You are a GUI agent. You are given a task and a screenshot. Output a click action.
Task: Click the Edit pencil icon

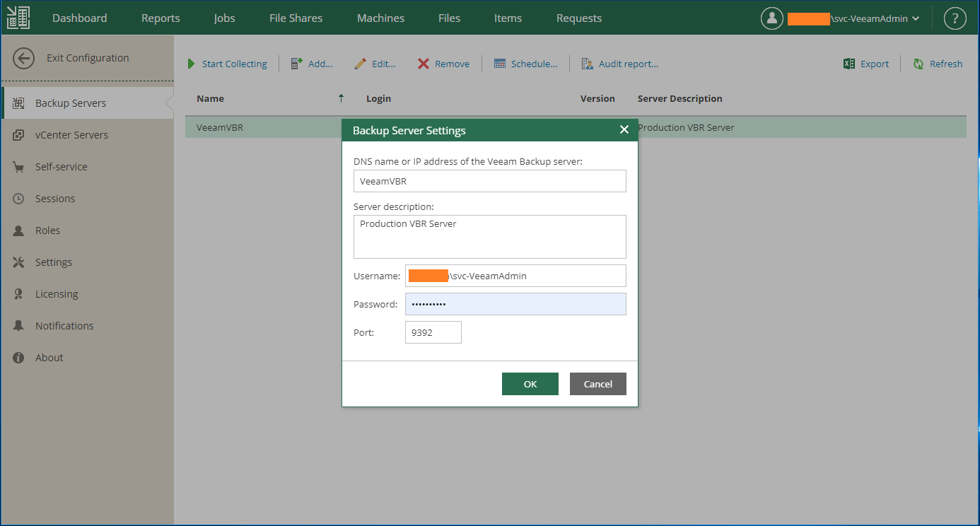pyautogui.click(x=361, y=64)
